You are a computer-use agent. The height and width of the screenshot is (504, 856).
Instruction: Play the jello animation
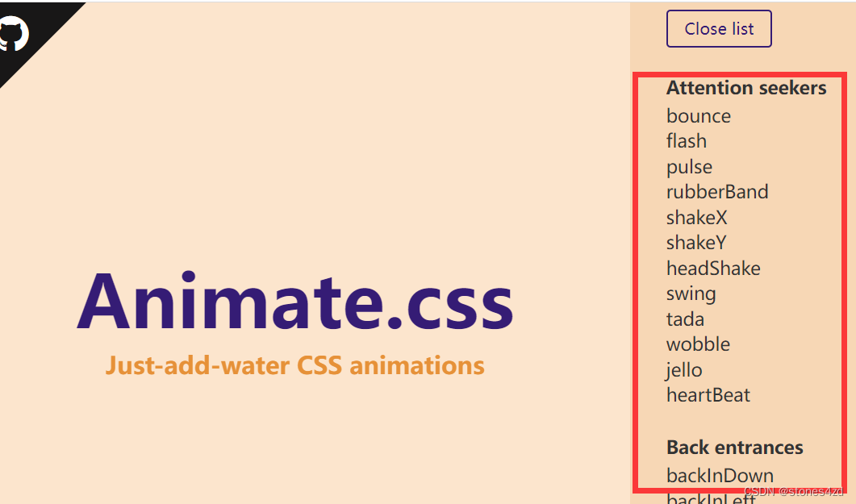click(683, 370)
